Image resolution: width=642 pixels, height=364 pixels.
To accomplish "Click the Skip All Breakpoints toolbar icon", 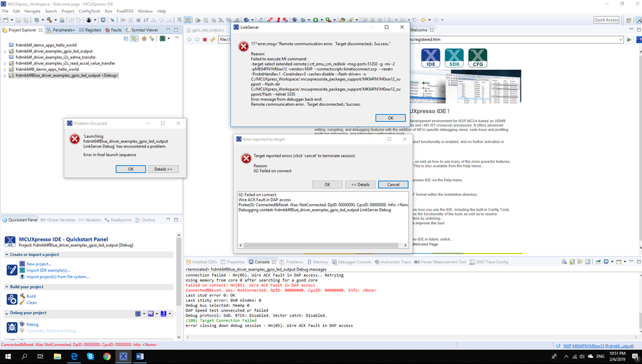I will pos(112,20).
